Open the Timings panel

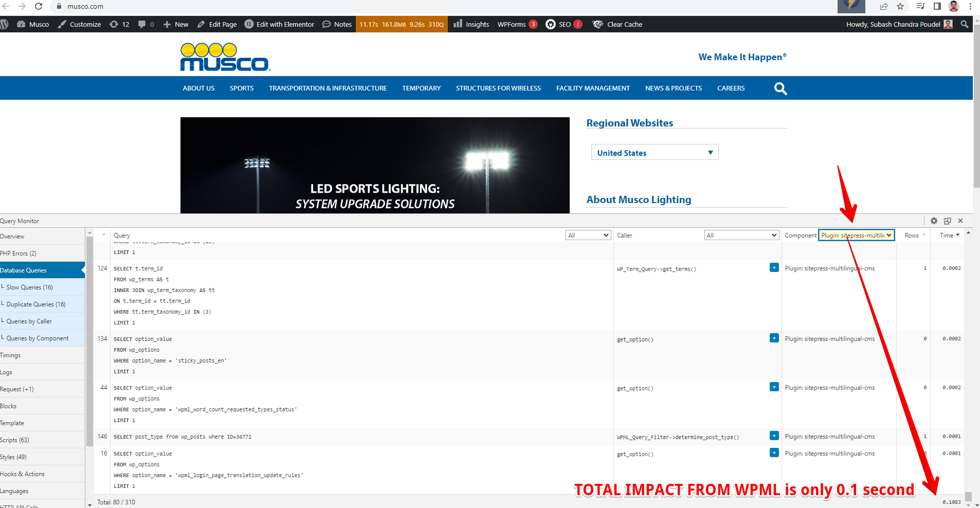tap(42, 355)
